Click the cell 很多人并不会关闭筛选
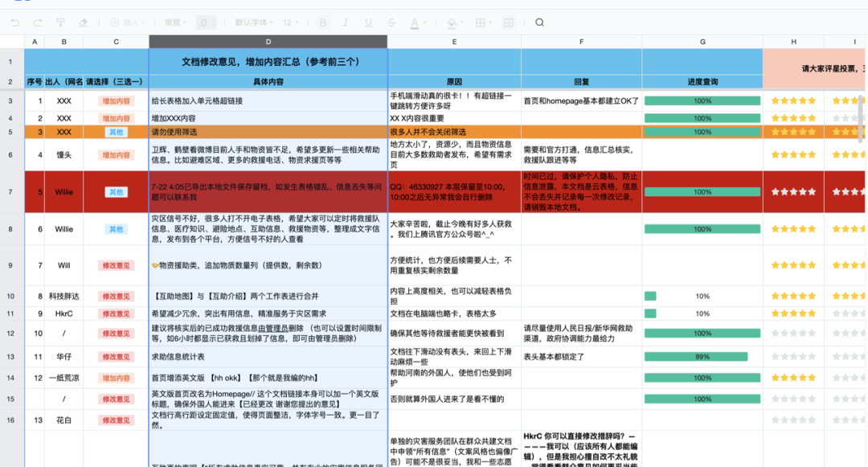Screen dimensions: 868x467 [454, 133]
